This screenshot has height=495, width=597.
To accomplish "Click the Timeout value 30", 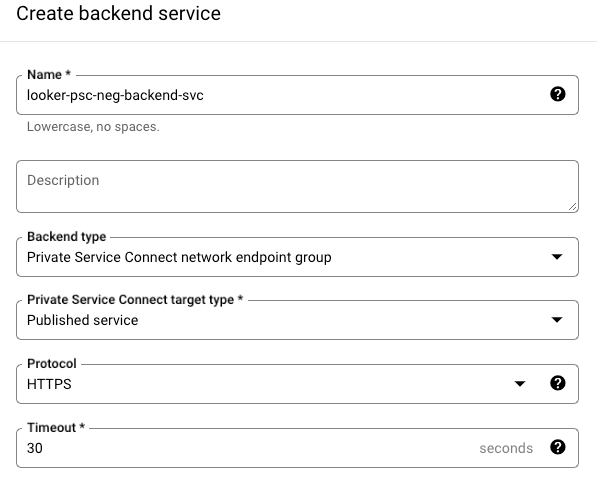I will coord(35,448).
